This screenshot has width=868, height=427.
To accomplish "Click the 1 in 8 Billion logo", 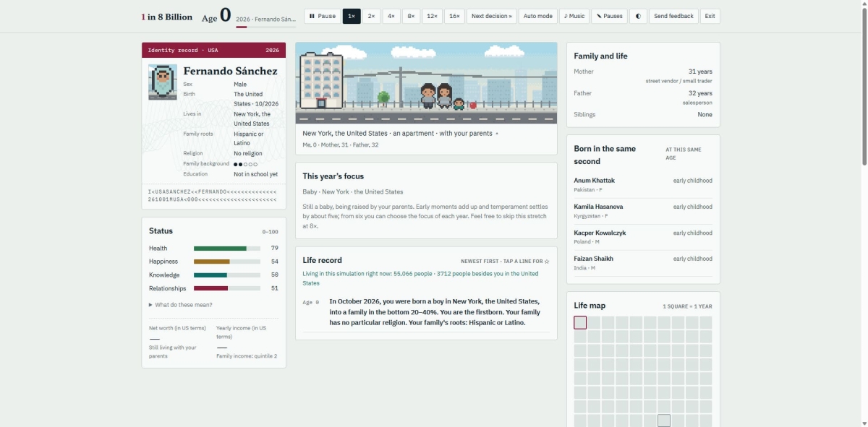I will tap(167, 17).
